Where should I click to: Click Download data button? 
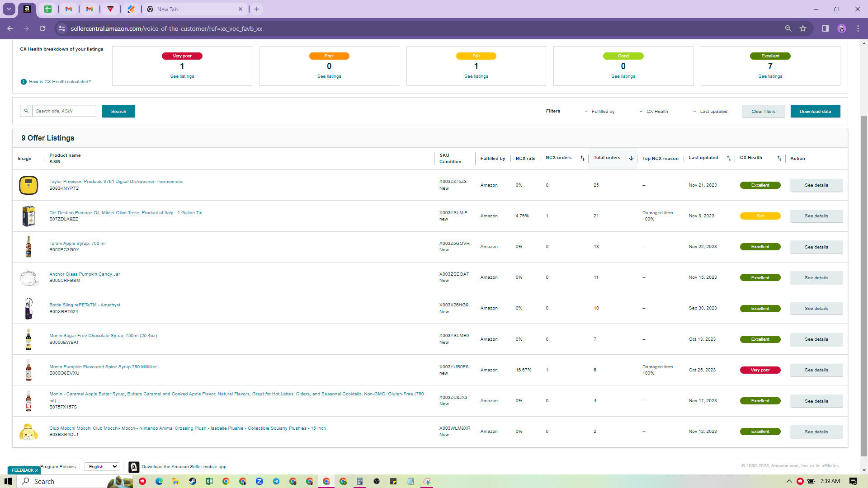pos(815,111)
